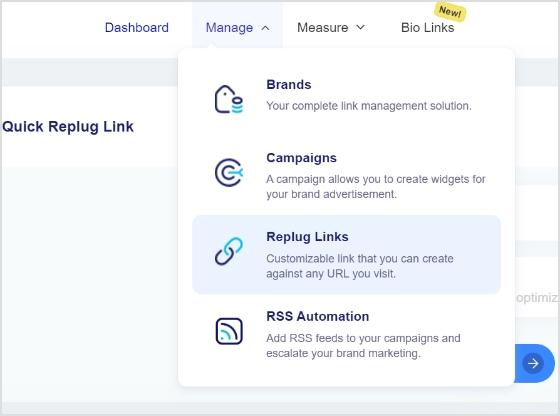This screenshot has height=416, width=560.
Task: Open the Dashboard tab
Action: click(136, 27)
